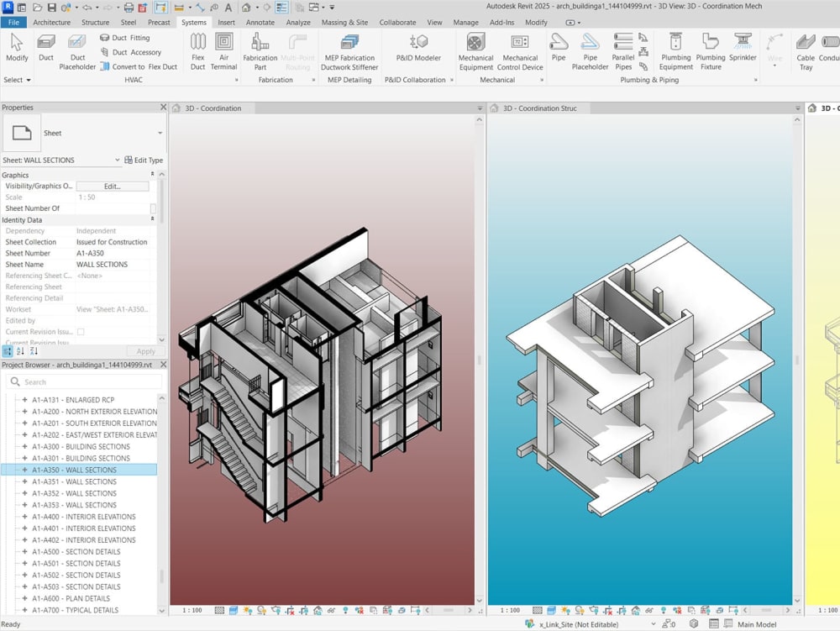Click MEP Fabrication Ductwork Stiffener
This screenshot has height=631, width=840.
[x=349, y=52]
